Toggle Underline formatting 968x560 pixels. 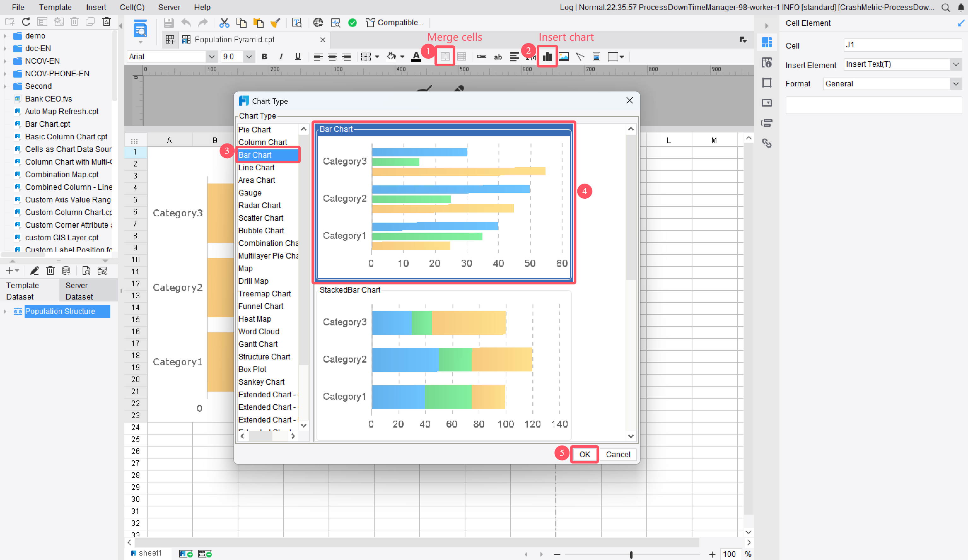pos(298,57)
